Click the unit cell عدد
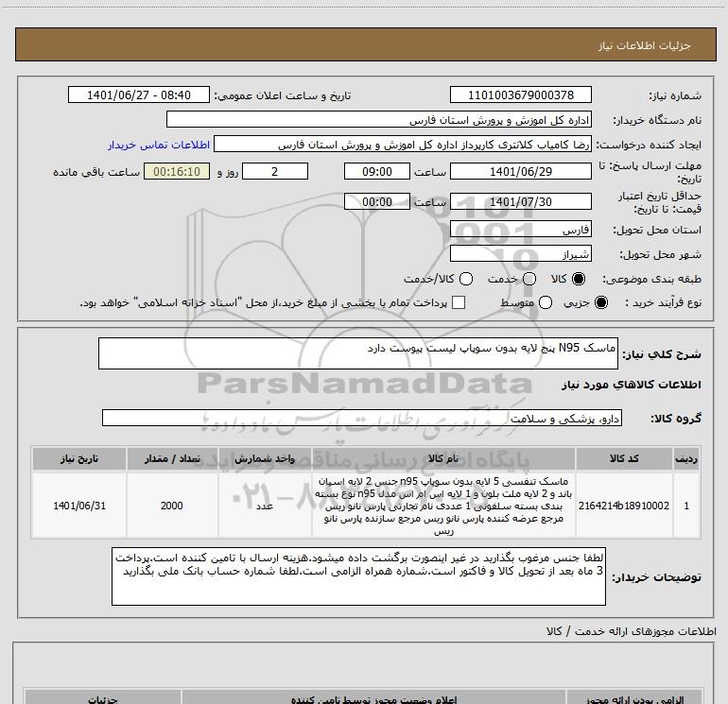 (x=265, y=506)
